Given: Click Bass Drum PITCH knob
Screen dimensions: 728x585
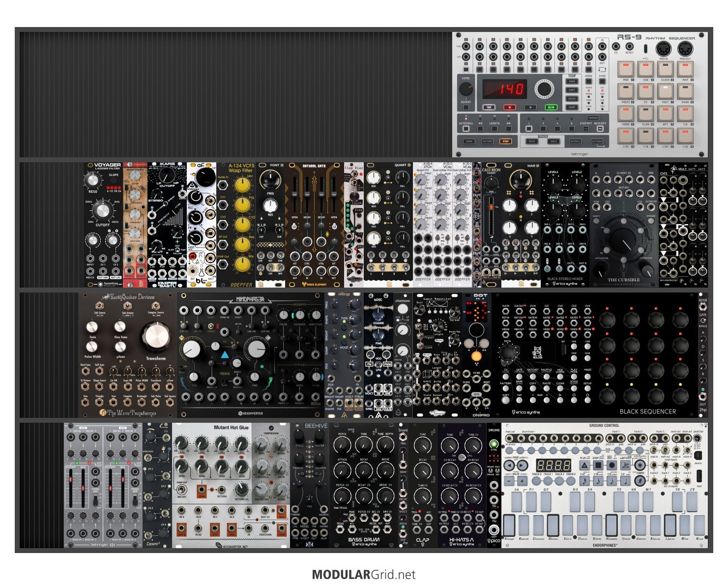Looking at the screenshot, I should 343,445.
